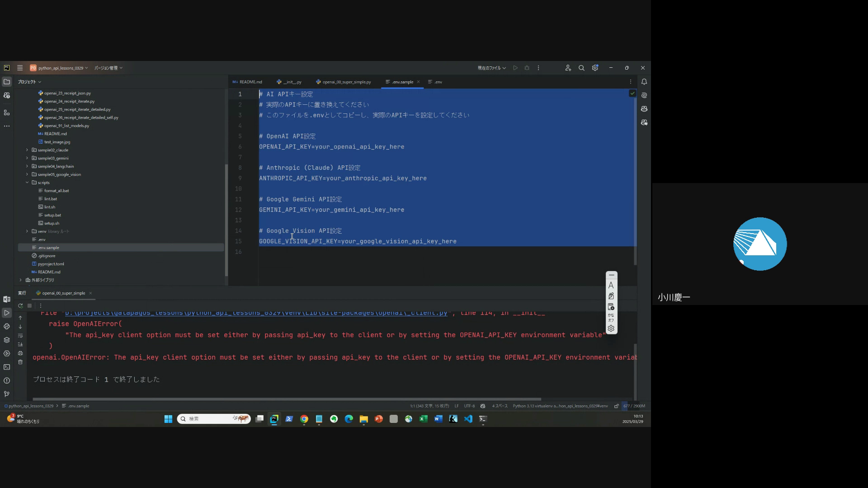Viewport: 868px width, 488px height.
Task: Open the Notifications bell panel
Action: coord(644,82)
